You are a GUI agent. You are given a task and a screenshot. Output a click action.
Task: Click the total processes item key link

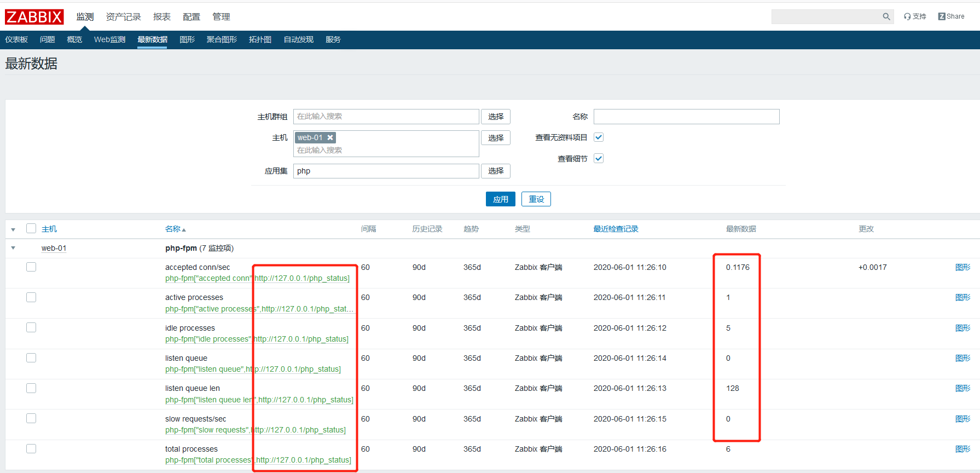point(258,460)
